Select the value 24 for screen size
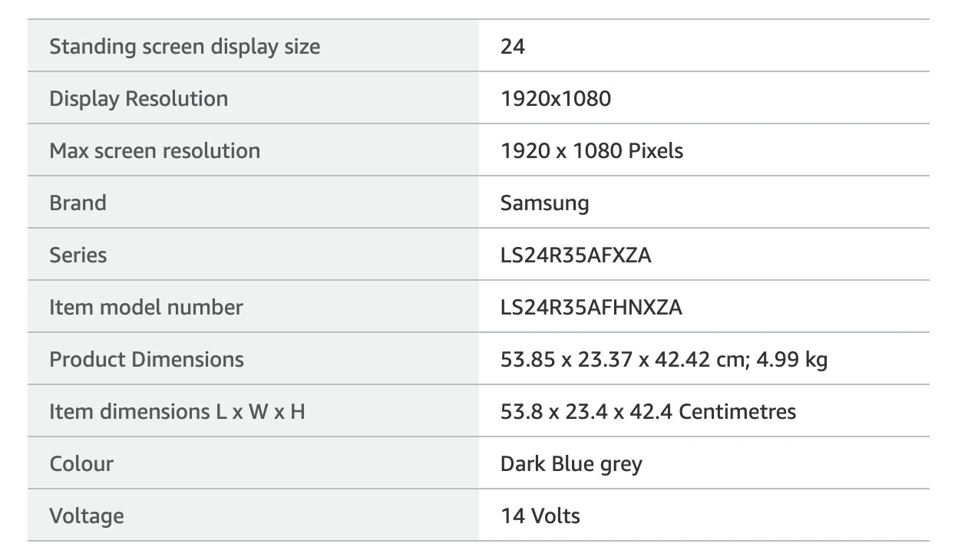 tap(513, 47)
